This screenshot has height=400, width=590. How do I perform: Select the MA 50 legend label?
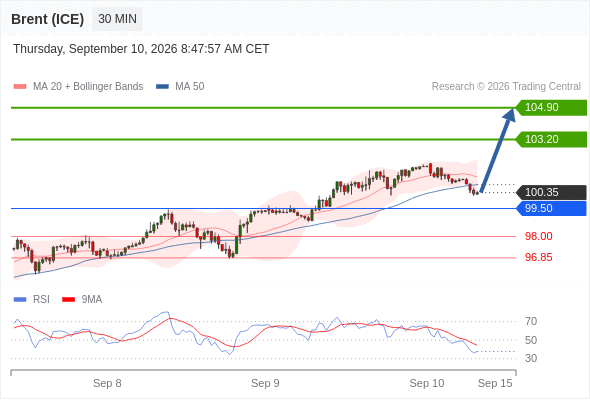click(190, 87)
